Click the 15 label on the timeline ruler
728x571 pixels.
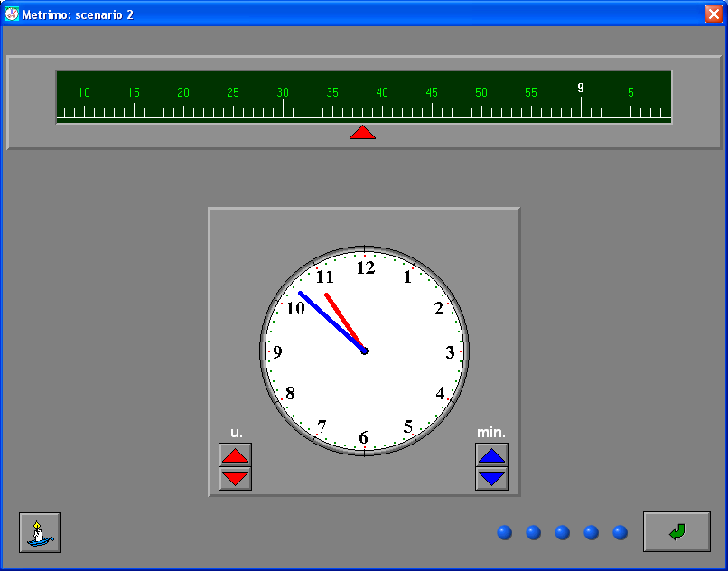(134, 92)
